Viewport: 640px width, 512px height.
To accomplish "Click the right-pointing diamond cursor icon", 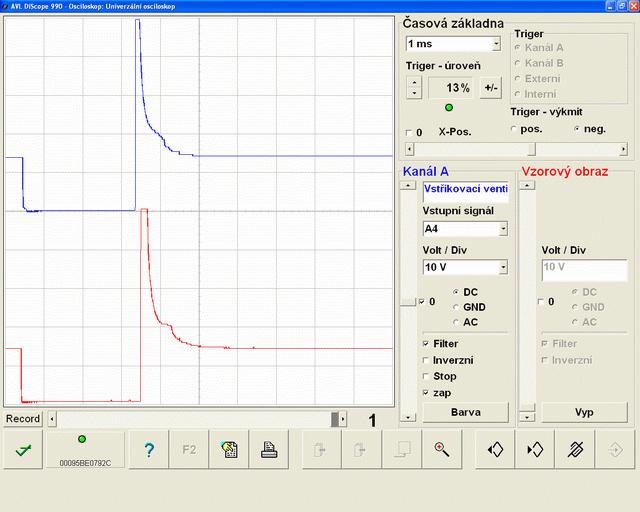I will [x=534, y=449].
